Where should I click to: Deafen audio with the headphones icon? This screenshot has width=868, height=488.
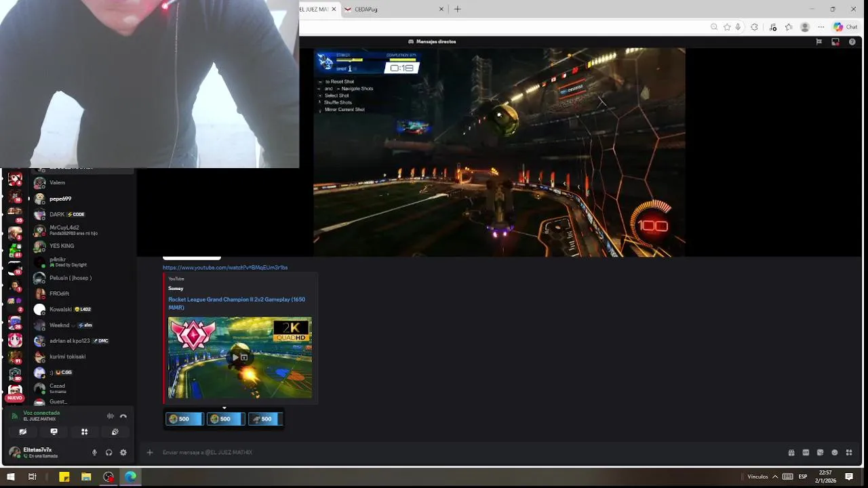(108, 452)
